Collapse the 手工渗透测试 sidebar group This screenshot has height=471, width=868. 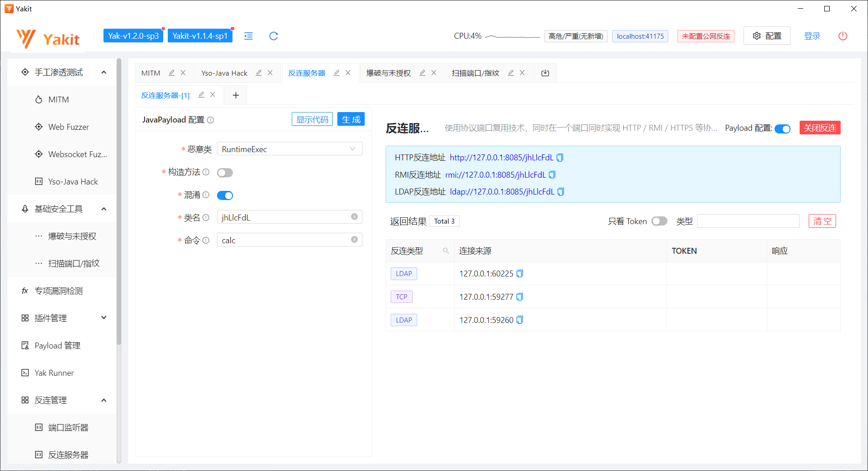pos(103,72)
